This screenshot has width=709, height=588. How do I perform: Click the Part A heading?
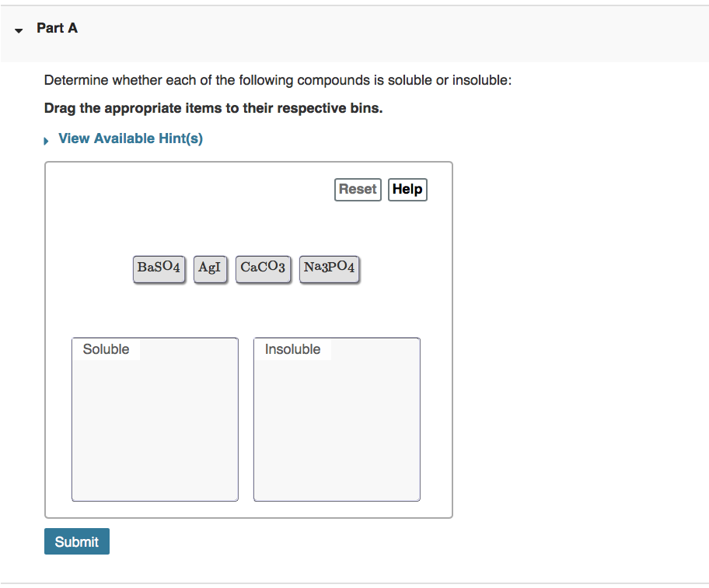point(57,27)
